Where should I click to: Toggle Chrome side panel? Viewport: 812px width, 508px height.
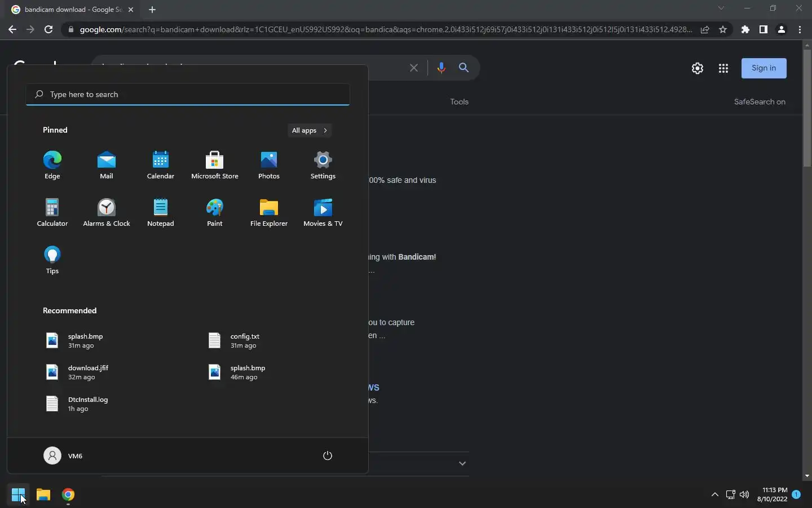pos(764,29)
